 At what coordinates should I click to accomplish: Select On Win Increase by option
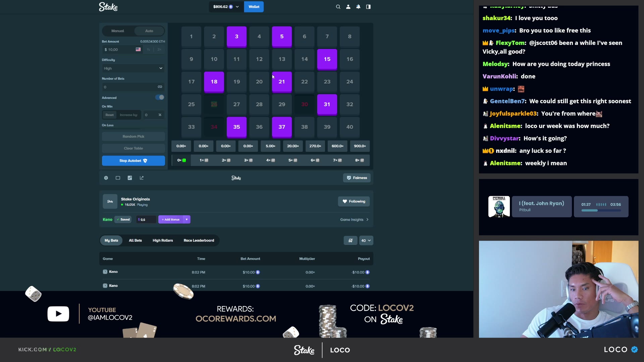tap(129, 115)
